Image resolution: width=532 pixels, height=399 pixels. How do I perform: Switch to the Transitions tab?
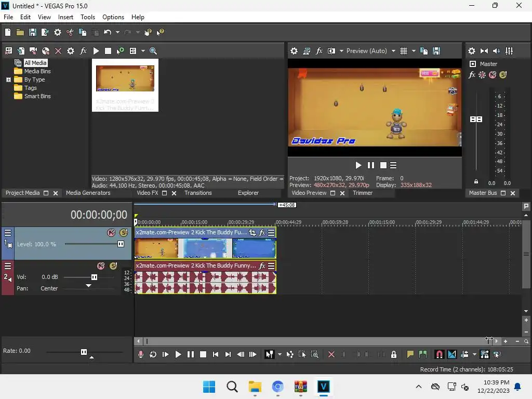point(198,193)
